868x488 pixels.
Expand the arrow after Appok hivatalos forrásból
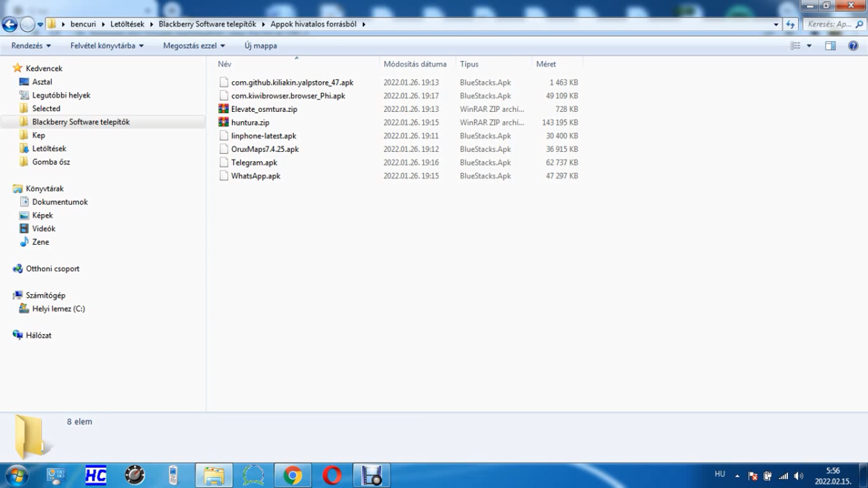(364, 24)
